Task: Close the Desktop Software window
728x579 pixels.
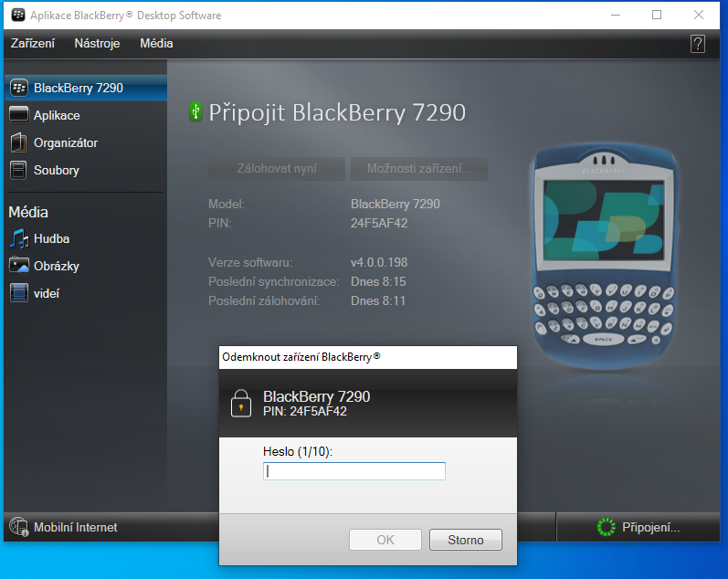Action: click(x=698, y=15)
